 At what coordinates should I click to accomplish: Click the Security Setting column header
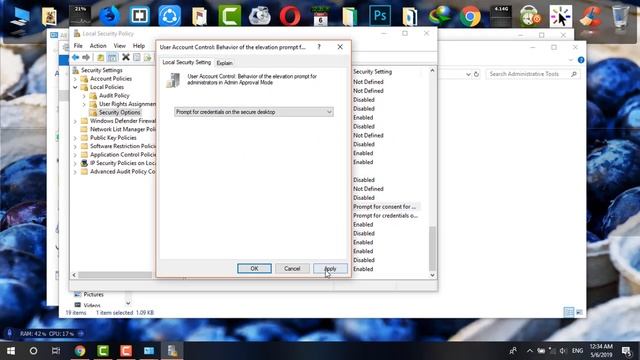[x=372, y=72]
